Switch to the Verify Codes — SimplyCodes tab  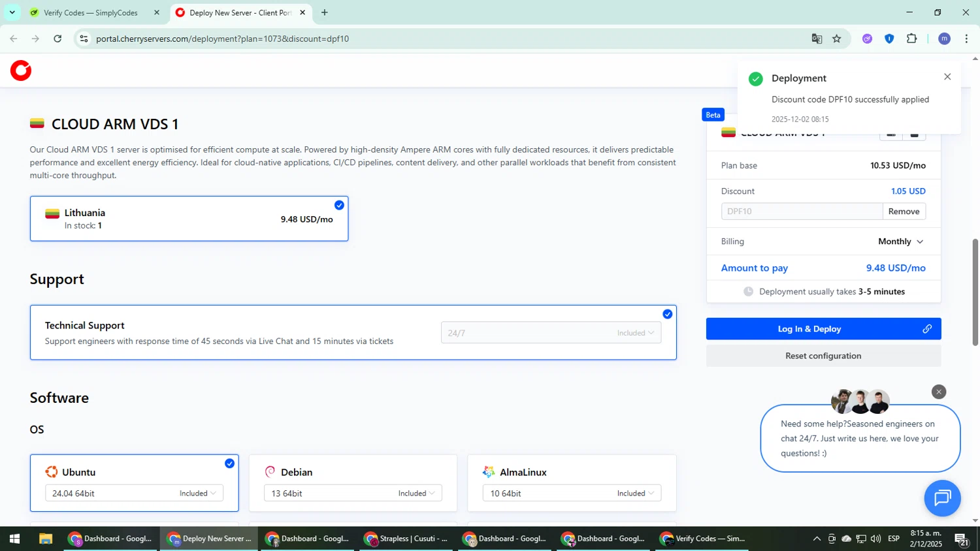90,12
